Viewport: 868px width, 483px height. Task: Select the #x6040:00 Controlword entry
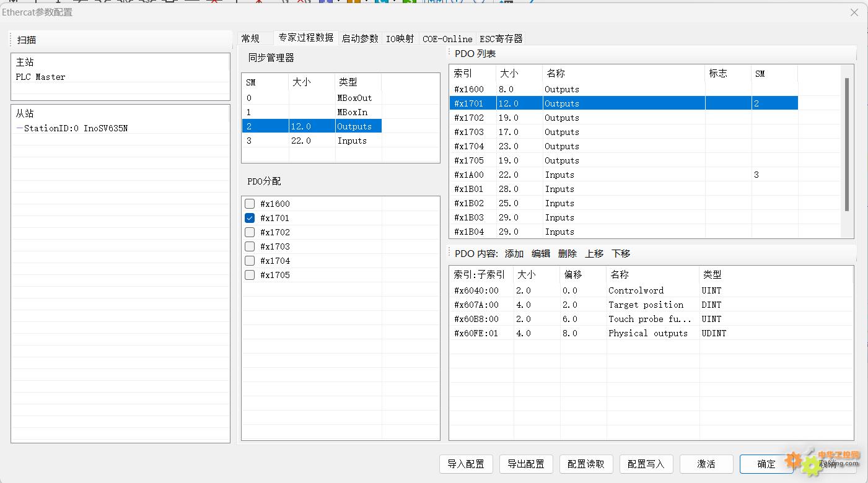click(x=651, y=290)
